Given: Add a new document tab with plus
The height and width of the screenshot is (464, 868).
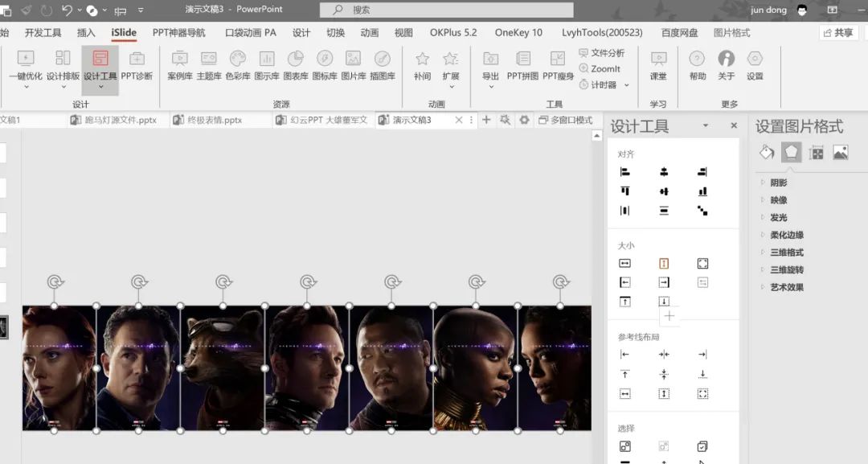Looking at the screenshot, I should (486, 120).
